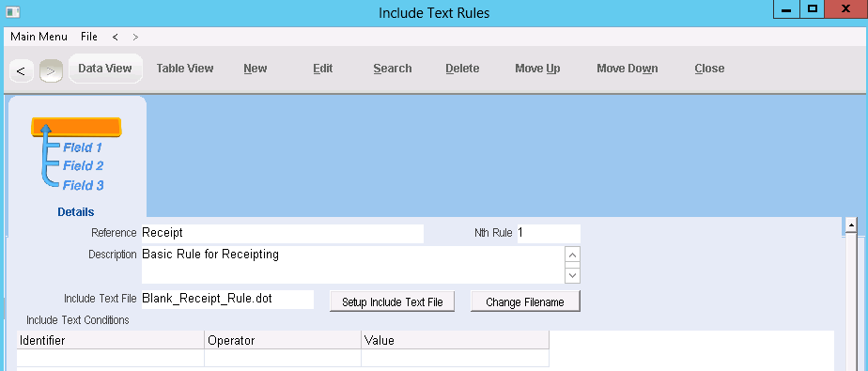Edit the current rule
The height and width of the screenshot is (371, 868).
323,69
